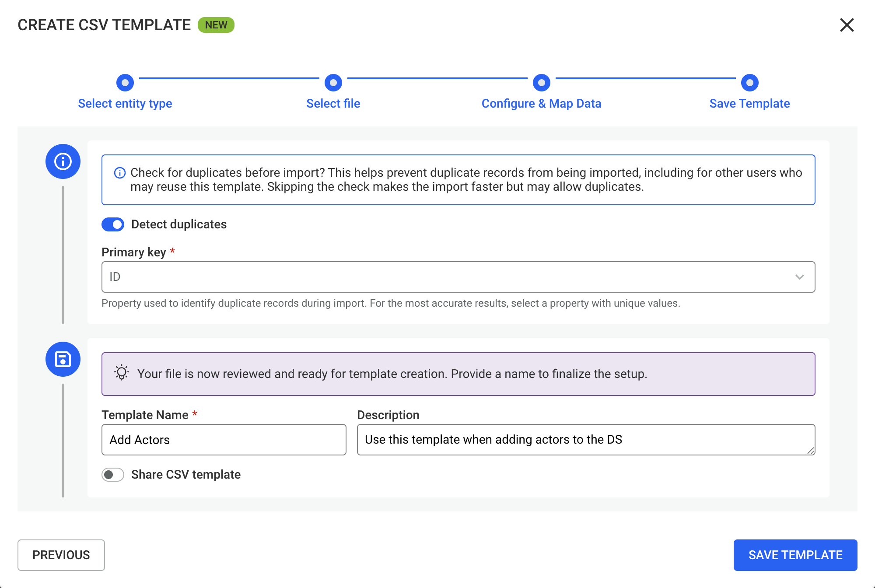Enable the Share CSV template switch
Screen dimensions: 875x588
click(113, 475)
